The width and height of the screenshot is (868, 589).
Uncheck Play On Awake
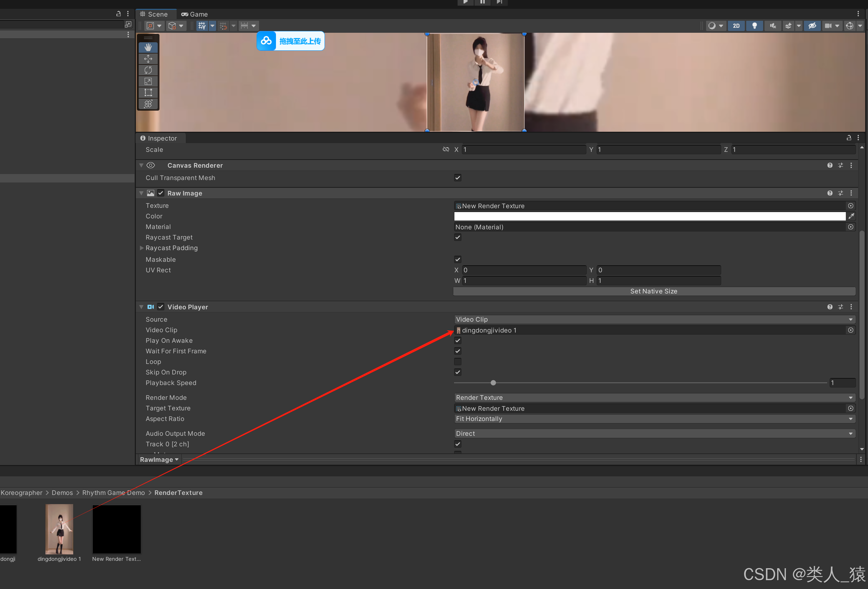[458, 340]
